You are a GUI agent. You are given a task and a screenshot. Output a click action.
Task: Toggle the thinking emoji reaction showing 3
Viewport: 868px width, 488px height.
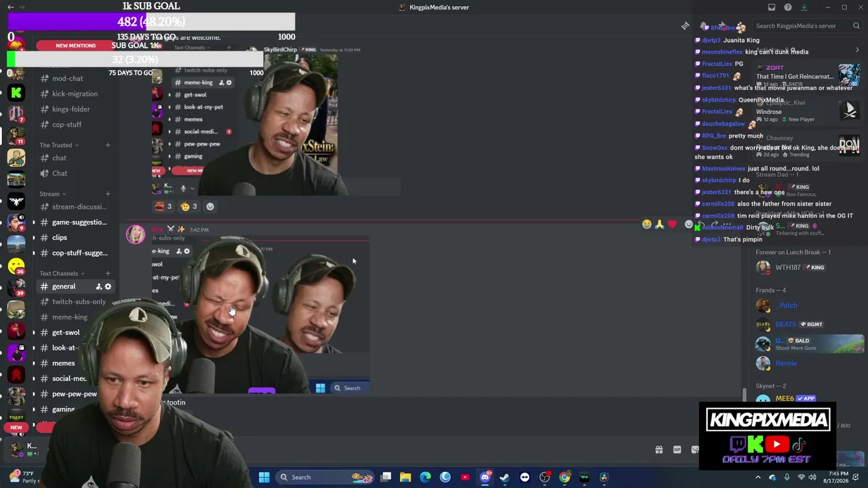click(x=189, y=207)
